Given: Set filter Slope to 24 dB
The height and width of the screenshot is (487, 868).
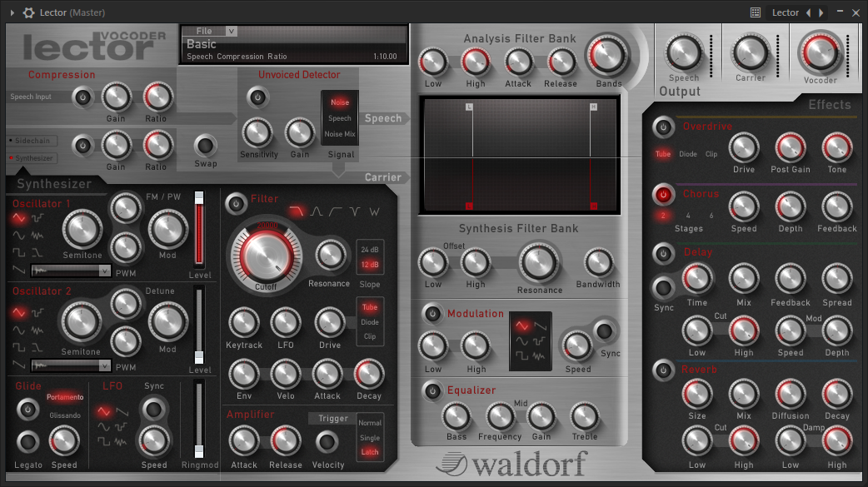Looking at the screenshot, I should click(369, 250).
